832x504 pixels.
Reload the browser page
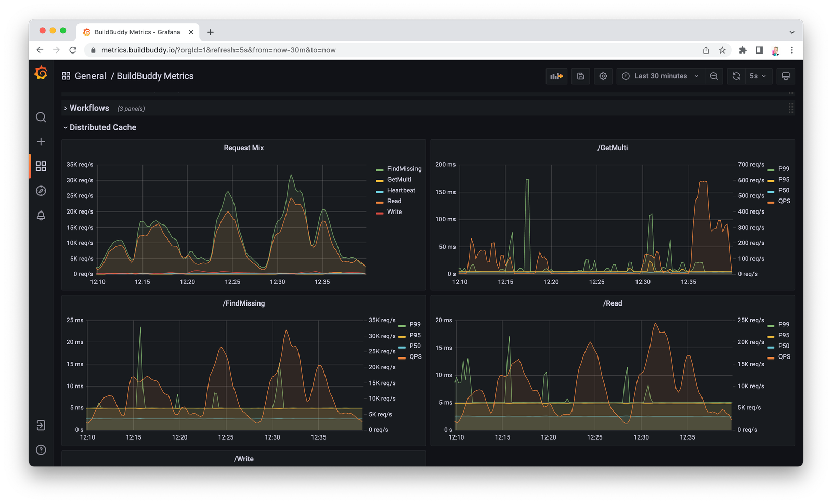pyautogui.click(x=73, y=50)
